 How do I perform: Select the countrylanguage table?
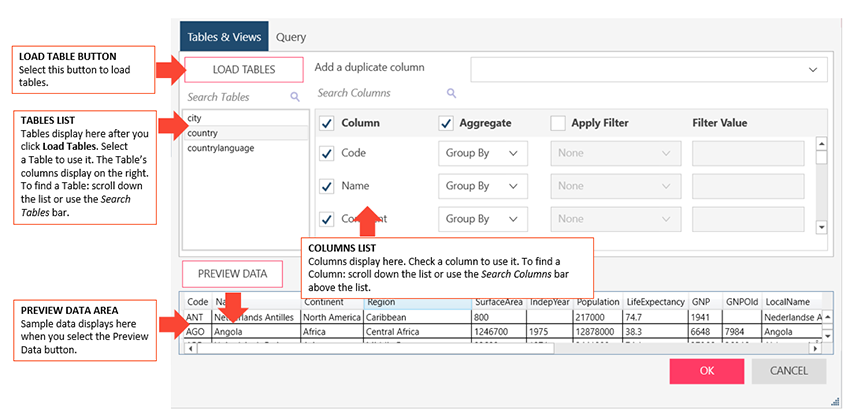point(220,148)
